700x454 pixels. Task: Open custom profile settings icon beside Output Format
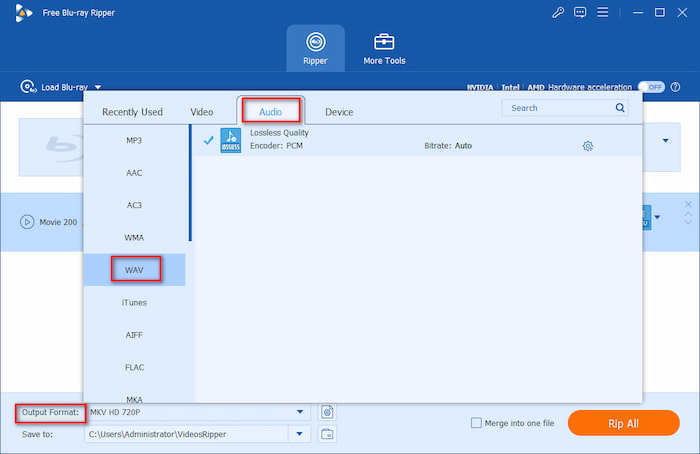pos(327,412)
